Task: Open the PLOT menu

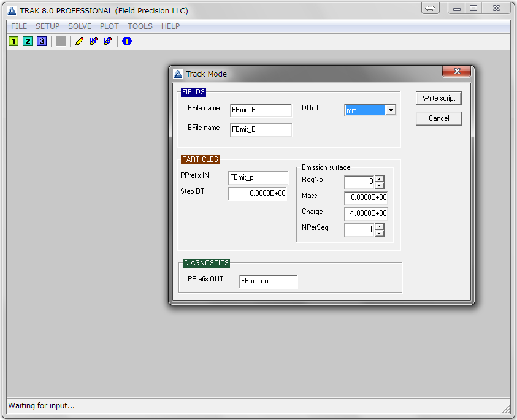Action: click(109, 26)
